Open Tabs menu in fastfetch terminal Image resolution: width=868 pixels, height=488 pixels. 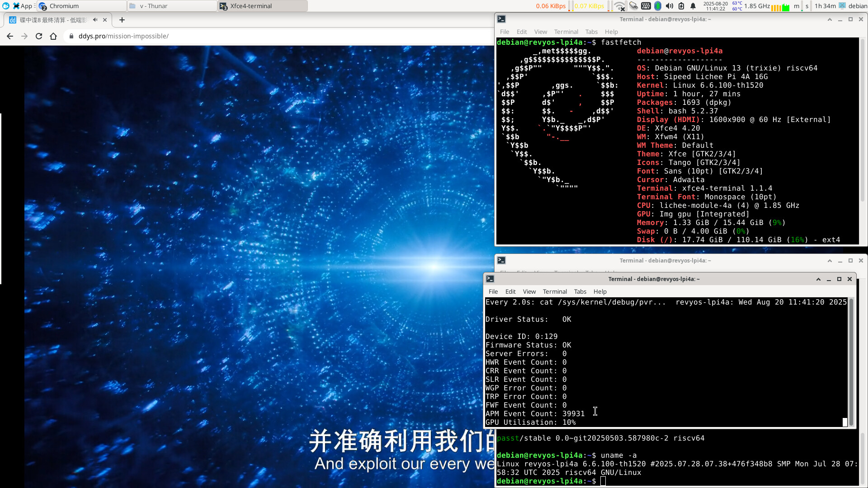point(591,32)
